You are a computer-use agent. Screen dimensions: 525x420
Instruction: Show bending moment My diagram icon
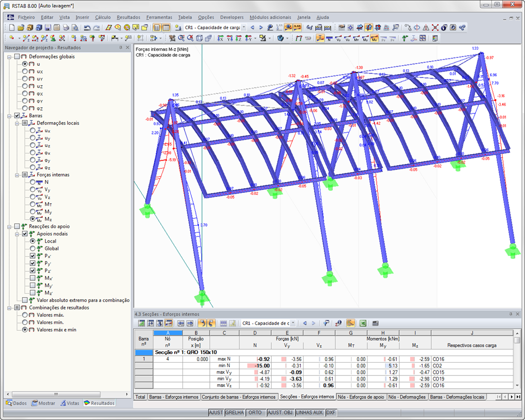coord(365,38)
